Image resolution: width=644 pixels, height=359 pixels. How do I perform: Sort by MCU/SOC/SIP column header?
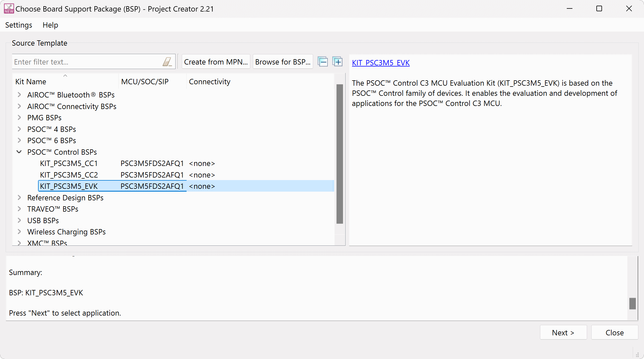tap(152, 81)
